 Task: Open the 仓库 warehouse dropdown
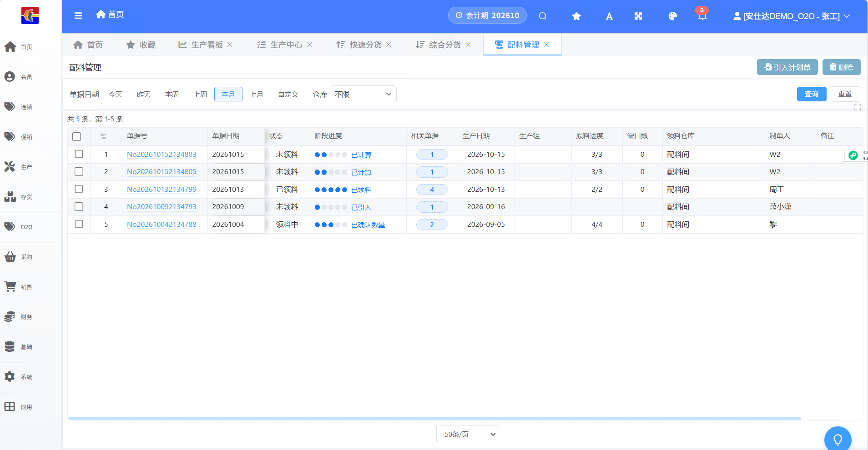[x=363, y=94]
